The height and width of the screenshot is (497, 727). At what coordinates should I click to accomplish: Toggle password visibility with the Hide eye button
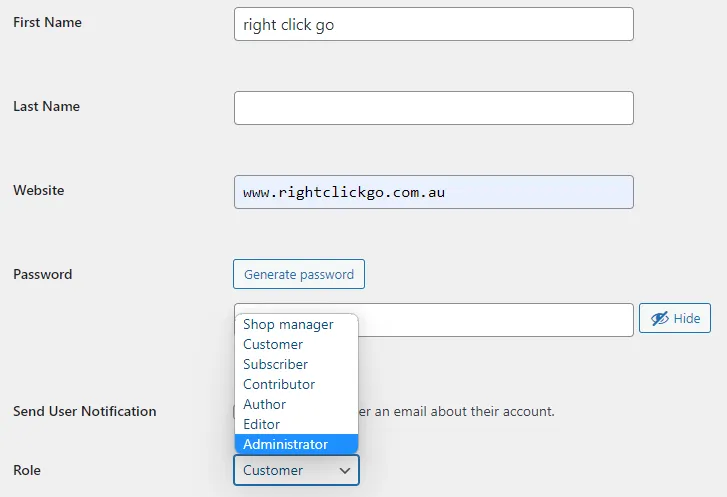pyautogui.click(x=674, y=319)
